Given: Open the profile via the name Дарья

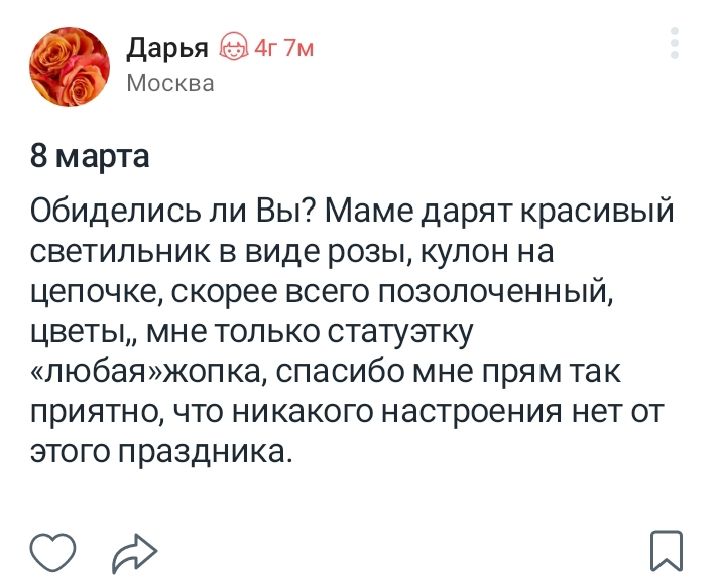Looking at the screenshot, I should coord(167,49).
